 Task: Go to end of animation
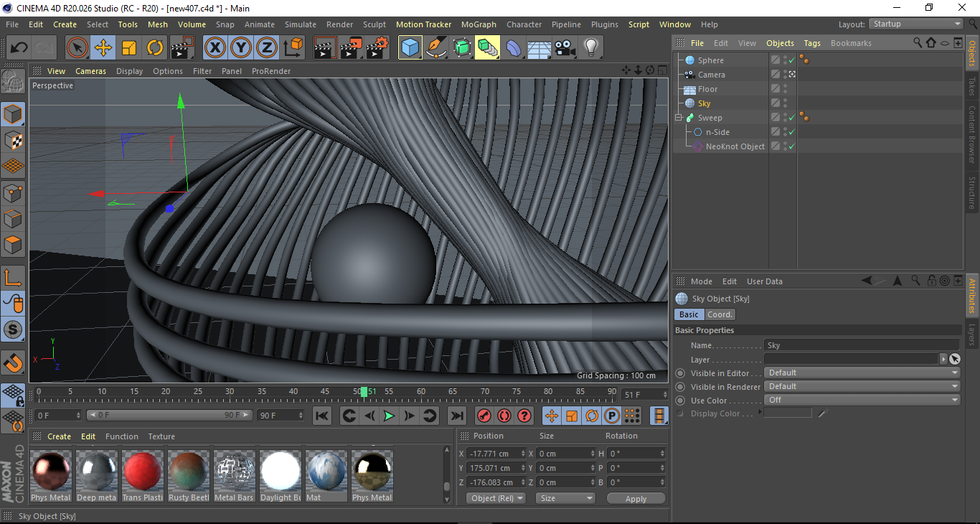[x=456, y=416]
